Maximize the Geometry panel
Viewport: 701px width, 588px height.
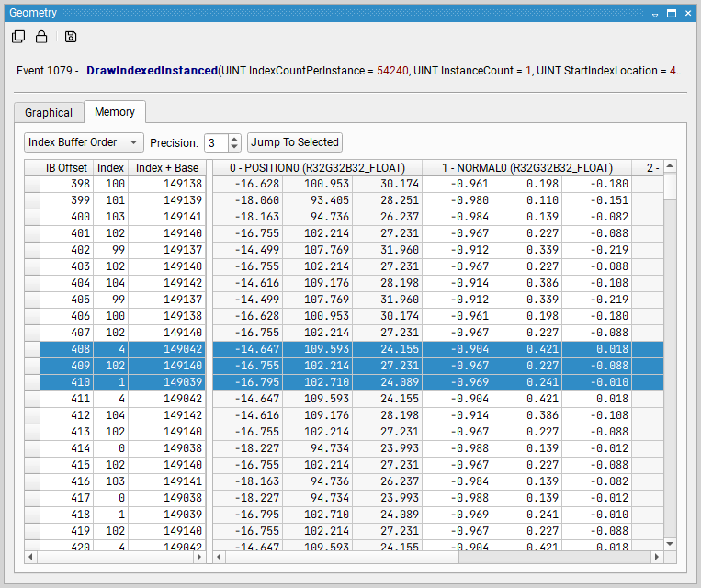point(672,14)
